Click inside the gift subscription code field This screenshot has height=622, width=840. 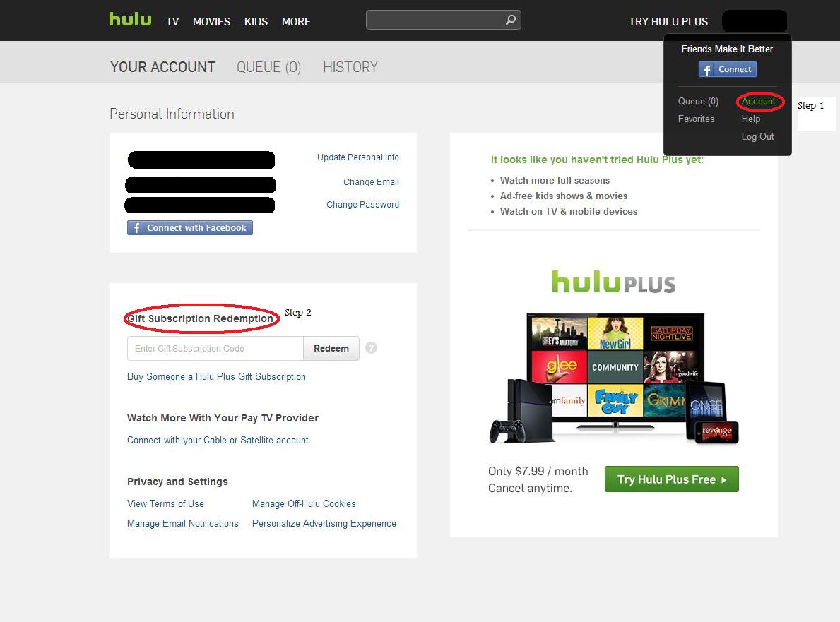coord(212,348)
